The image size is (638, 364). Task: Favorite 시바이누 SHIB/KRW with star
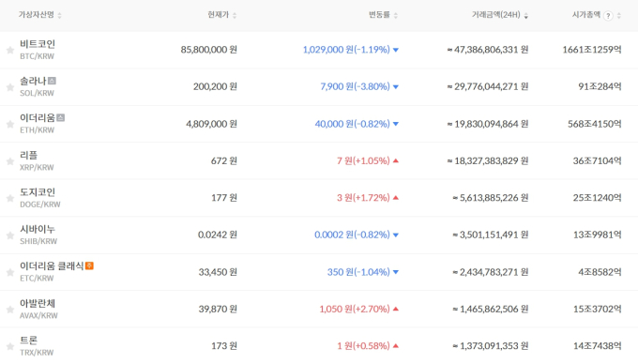[10, 235]
